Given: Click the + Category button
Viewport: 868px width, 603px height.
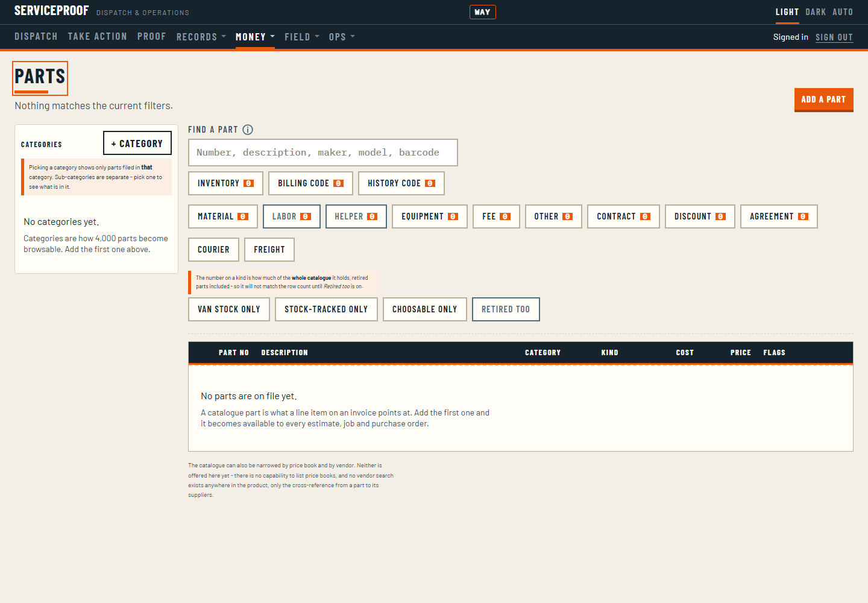Looking at the screenshot, I should 137,144.
